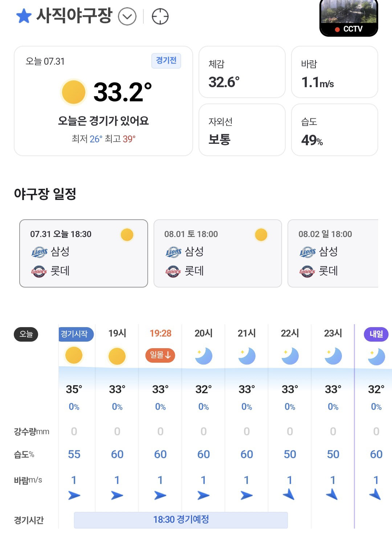
Task: Tap the moon icon at 20시
Action: [203, 356]
